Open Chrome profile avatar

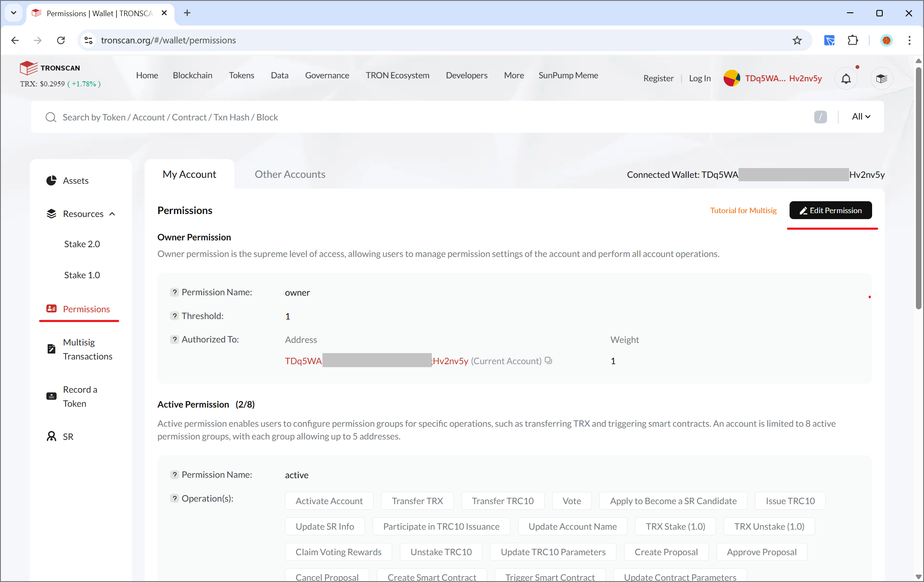(886, 40)
